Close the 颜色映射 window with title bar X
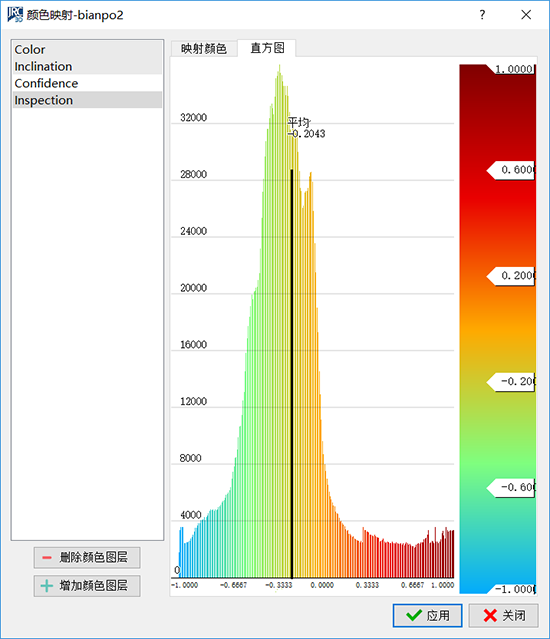Image resolution: width=550 pixels, height=639 pixels. [526, 15]
